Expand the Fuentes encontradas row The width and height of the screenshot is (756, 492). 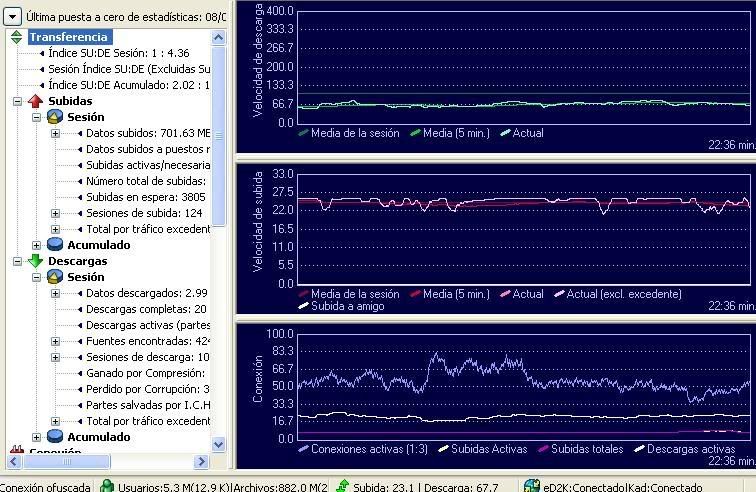pos(55,342)
